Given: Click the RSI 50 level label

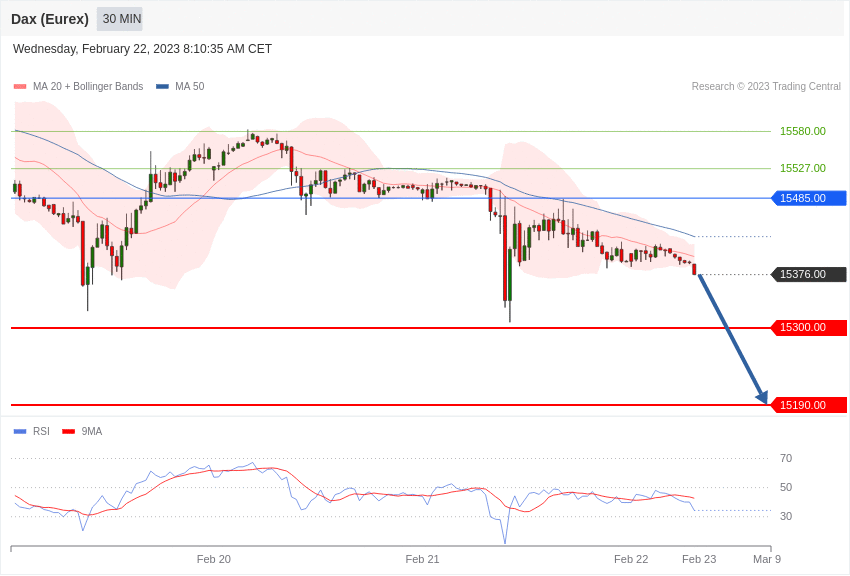Looking at the screenshot, I should pyautogui.click(x=785, y=487).
